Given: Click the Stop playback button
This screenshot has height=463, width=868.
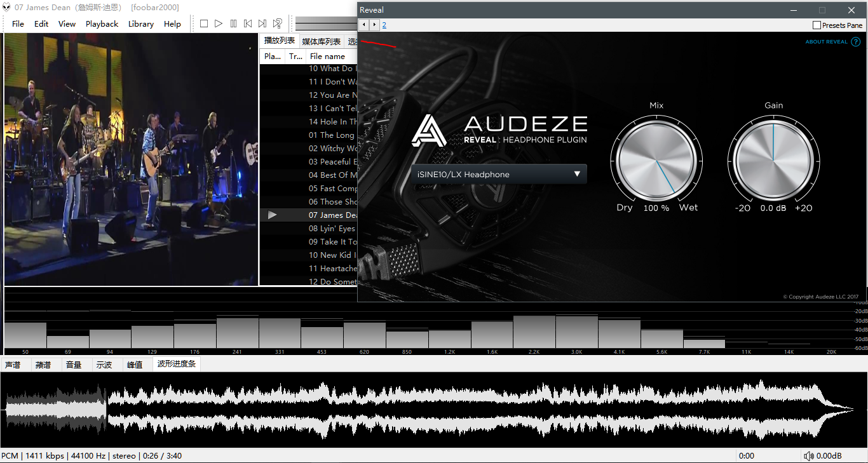Looking at the screenshot, I should coord(204,23).
